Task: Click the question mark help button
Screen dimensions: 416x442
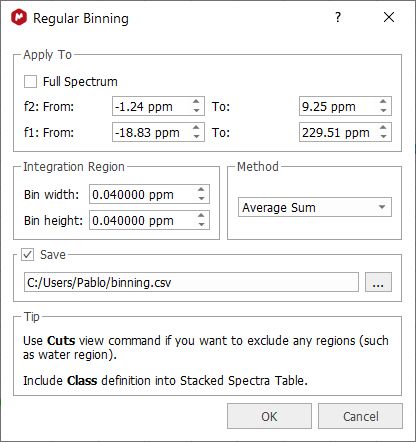Action: pos(338,17)
